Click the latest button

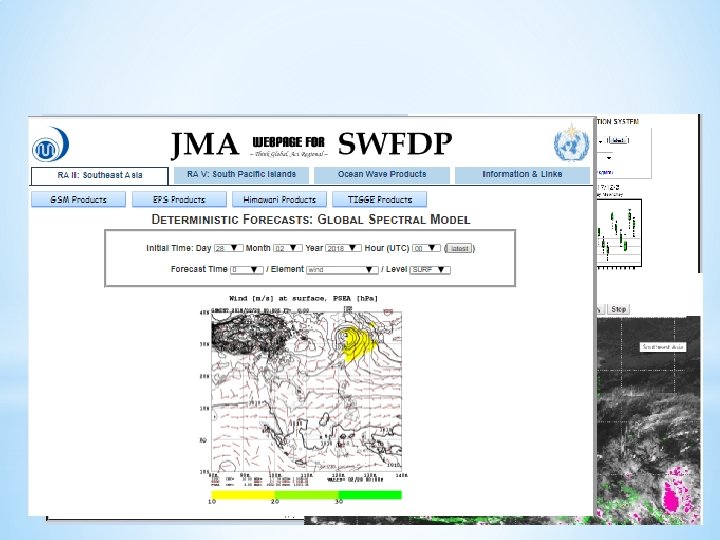click(x=459, y=248)
